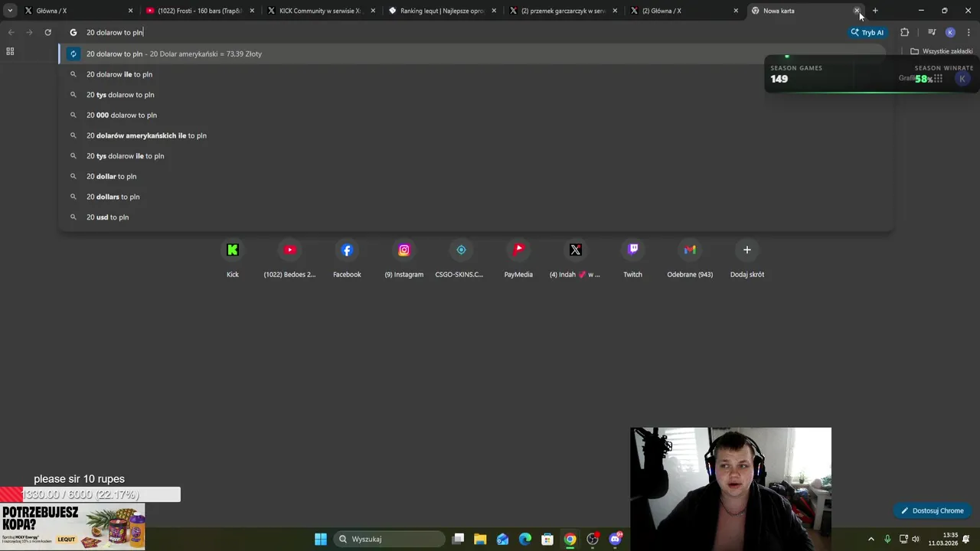The height and width of the screenshot is (551, 980).
Task: Open Task View from the taskbar
Action: tap(458, 539)
